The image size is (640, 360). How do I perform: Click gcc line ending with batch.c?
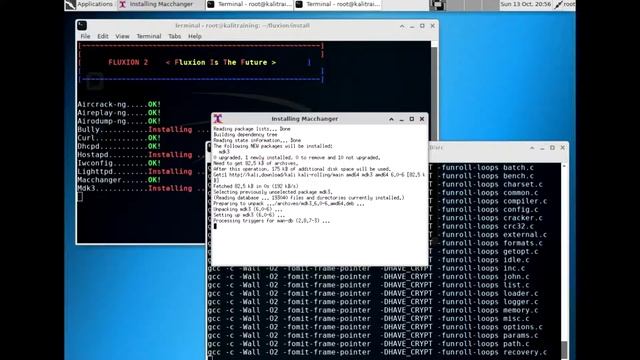pos(482,167)
